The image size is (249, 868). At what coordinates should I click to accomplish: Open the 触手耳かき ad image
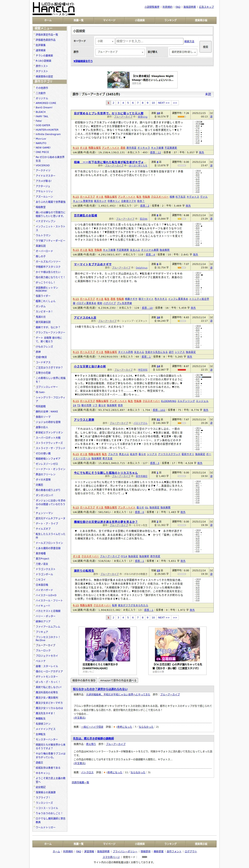(107, 645)
